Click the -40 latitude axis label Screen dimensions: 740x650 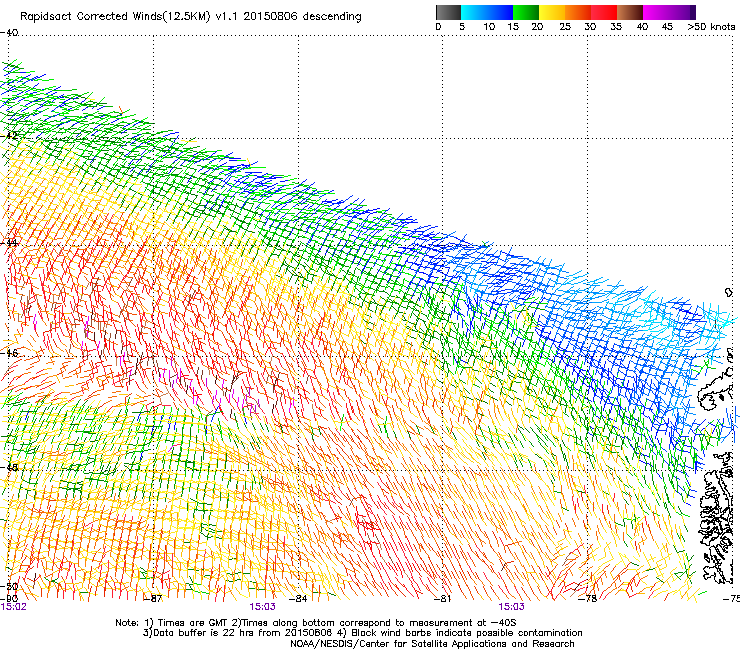pyautogui.click(x=9, y=33)
